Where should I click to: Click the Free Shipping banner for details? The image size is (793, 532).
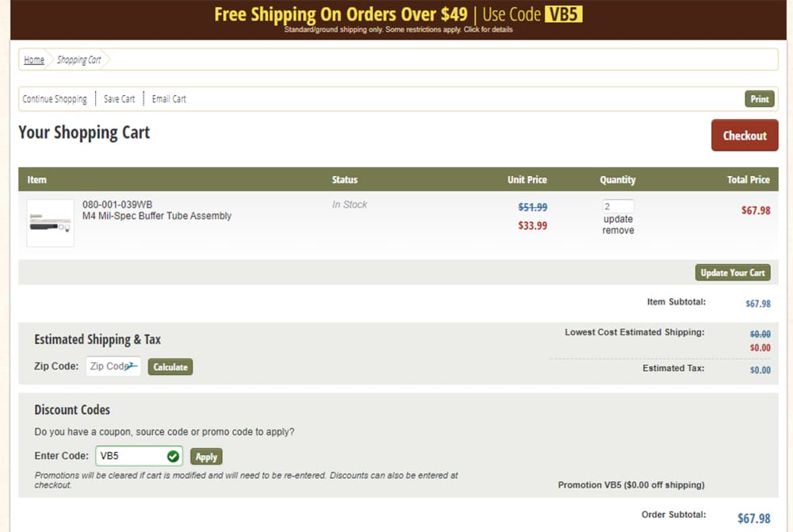click(x=399, y=19)
